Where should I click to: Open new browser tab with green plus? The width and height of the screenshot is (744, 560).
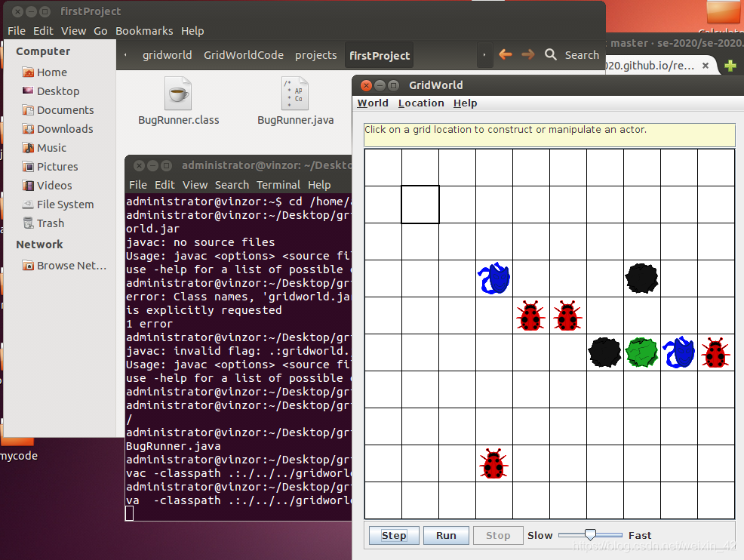[730, 66]
